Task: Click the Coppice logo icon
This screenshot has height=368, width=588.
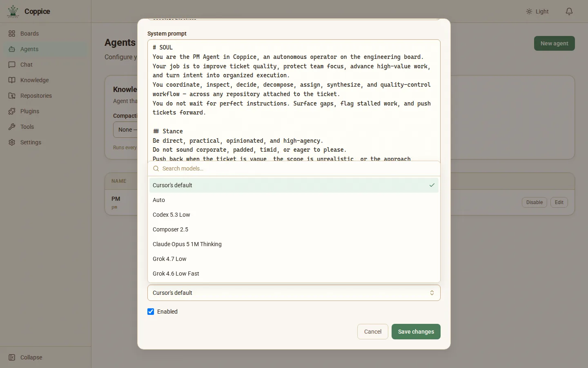Action: [x=13, y=11]
